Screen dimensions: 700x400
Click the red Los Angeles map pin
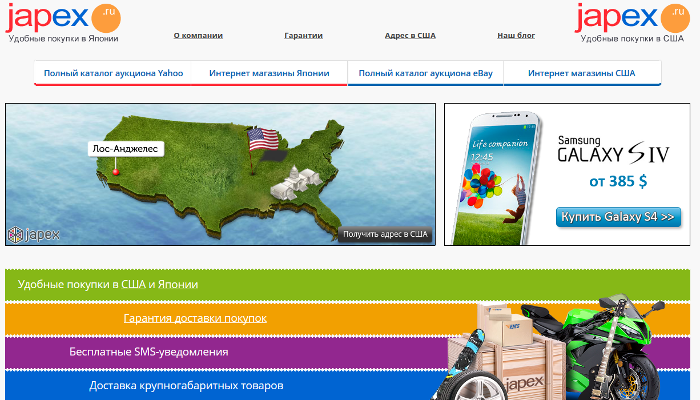116,172
